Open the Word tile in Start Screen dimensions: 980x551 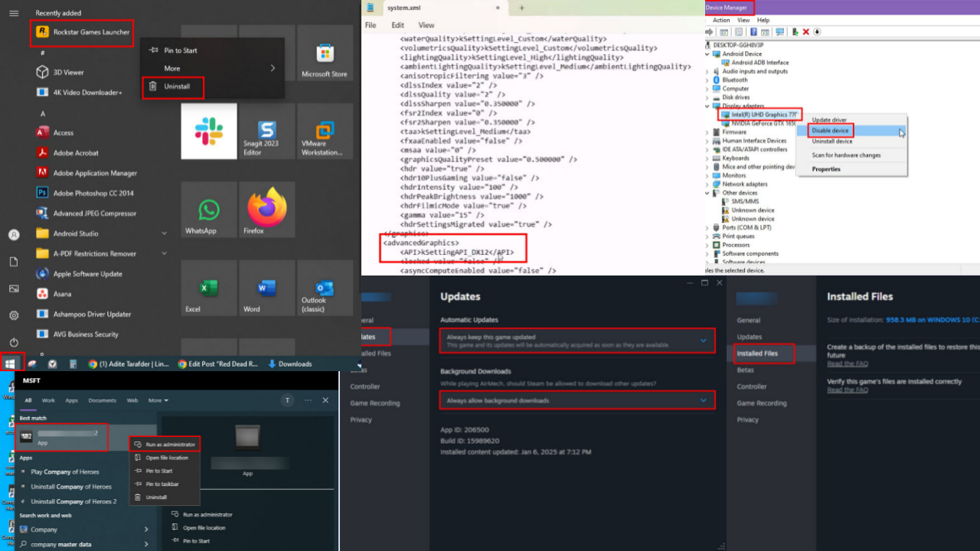tap(266, 288)
